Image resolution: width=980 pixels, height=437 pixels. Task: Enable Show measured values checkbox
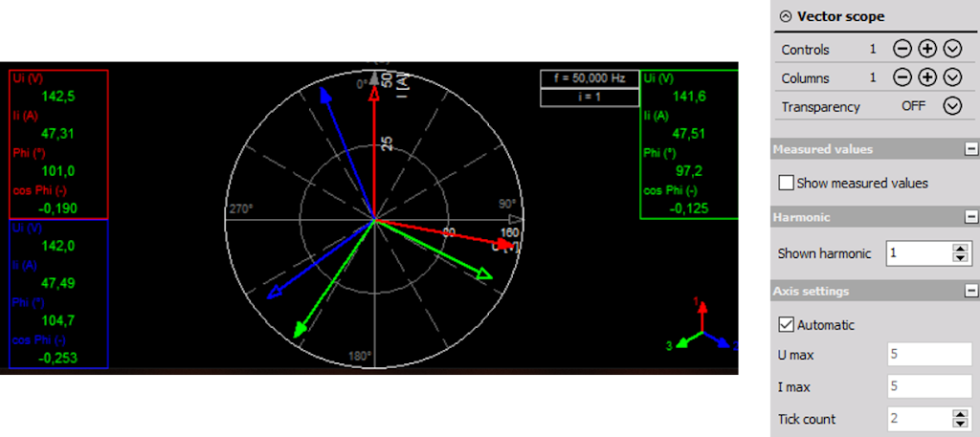(786, 183)
